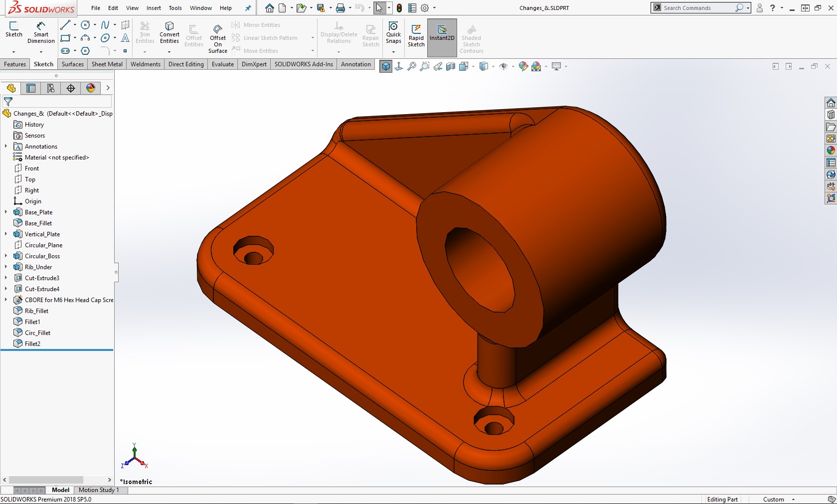Switch to Motion Study 1 tab
Image resolution: width=837 pixels, height=504 pixels.
click(99, 490)
